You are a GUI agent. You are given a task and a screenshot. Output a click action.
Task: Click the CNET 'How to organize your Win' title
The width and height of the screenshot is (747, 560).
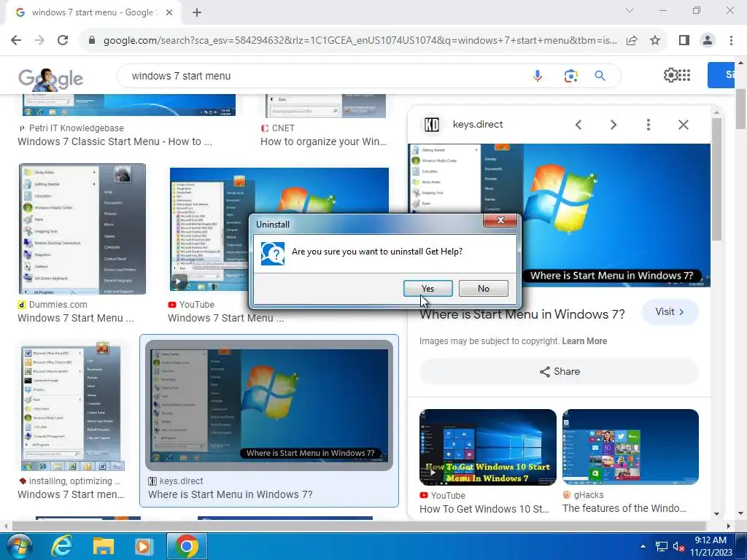323,141
